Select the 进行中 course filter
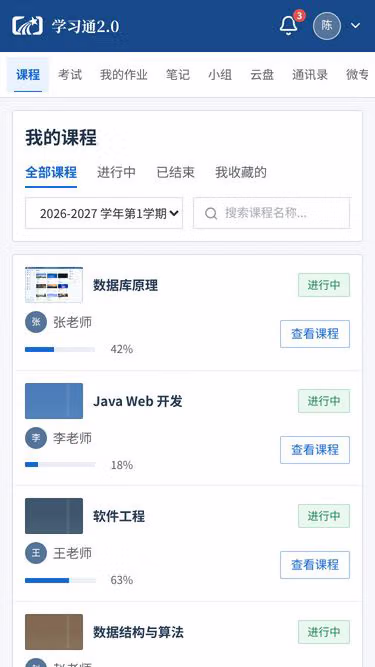 (116, 172)
